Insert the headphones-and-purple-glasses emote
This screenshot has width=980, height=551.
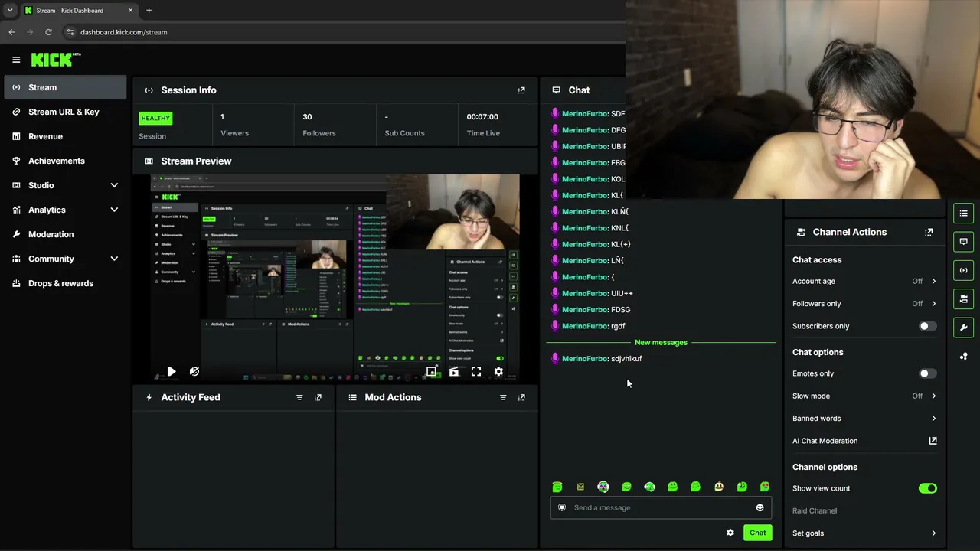pos(603,487)
